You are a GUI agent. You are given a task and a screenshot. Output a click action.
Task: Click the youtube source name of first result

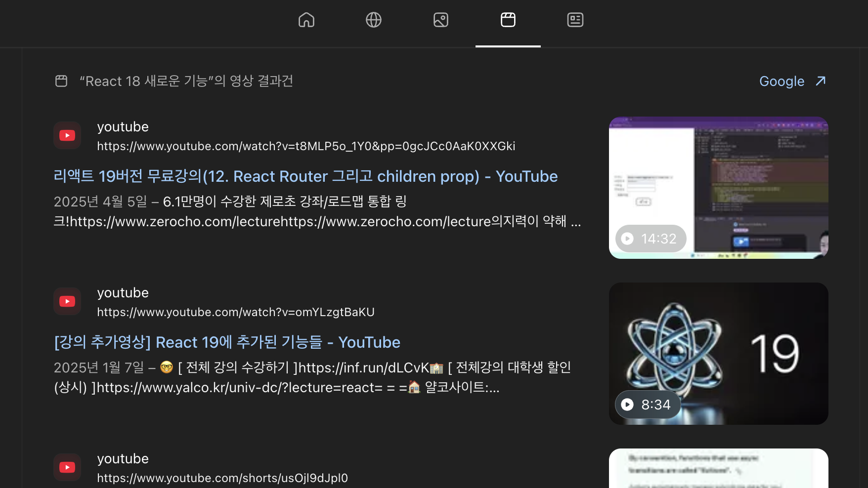(123, 127)
